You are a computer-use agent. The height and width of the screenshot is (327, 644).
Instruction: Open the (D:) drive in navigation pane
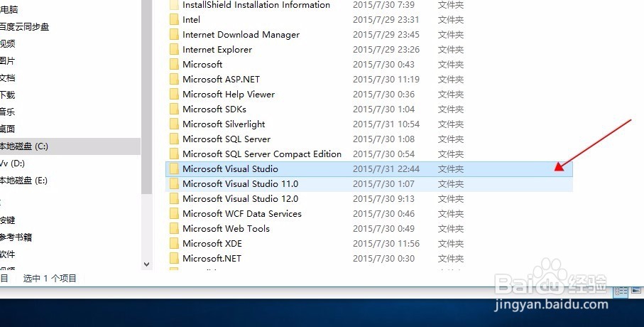tap(12, 163)
